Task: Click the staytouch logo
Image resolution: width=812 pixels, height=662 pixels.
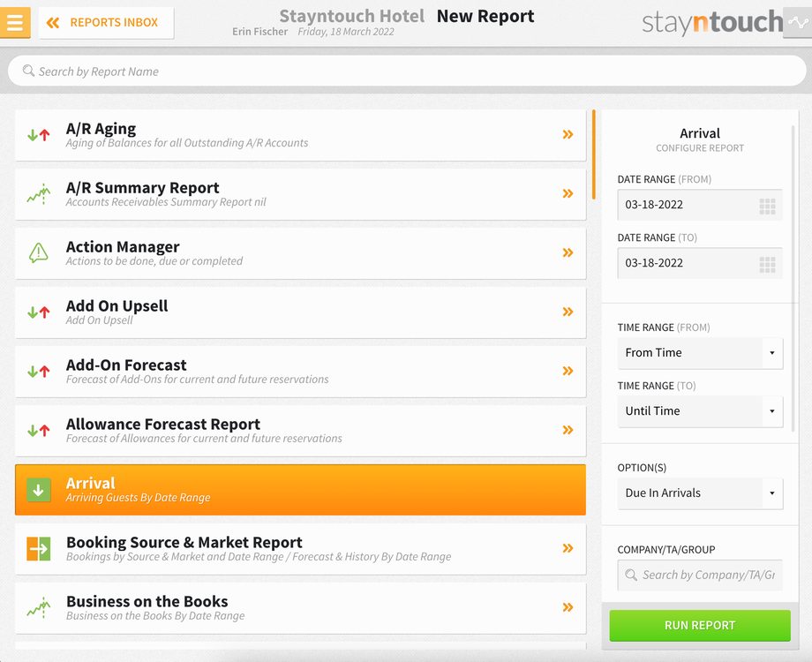Action: [712, 22]
